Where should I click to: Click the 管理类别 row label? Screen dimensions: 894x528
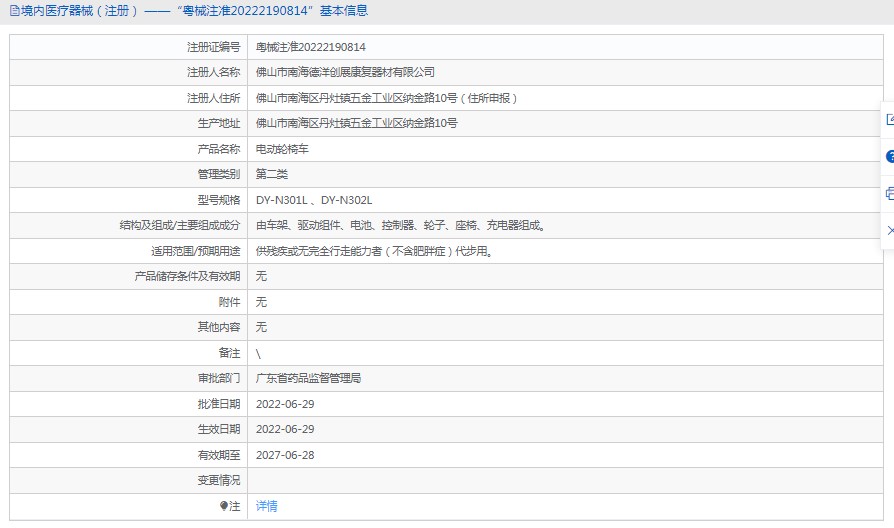pyautogui.click(x=219, y=174)
